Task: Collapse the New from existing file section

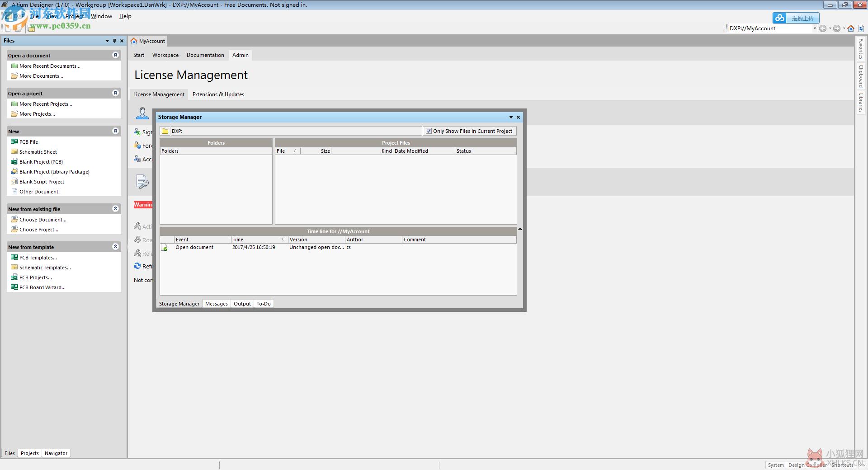Action: 115,209
